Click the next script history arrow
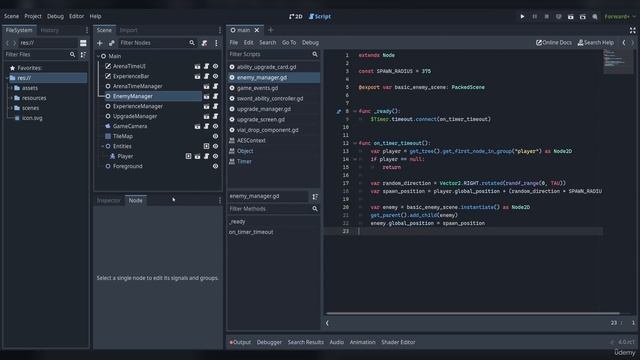 633,42
